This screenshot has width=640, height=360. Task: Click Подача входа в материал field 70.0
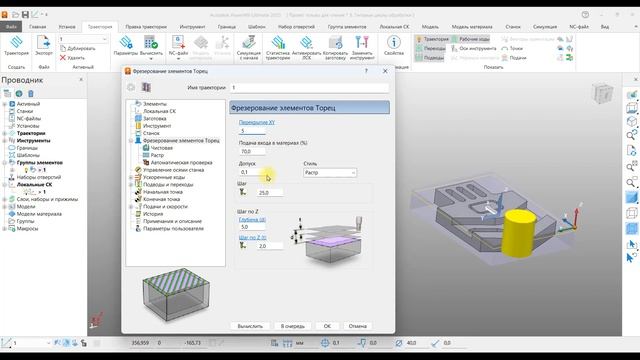(252, 151)
